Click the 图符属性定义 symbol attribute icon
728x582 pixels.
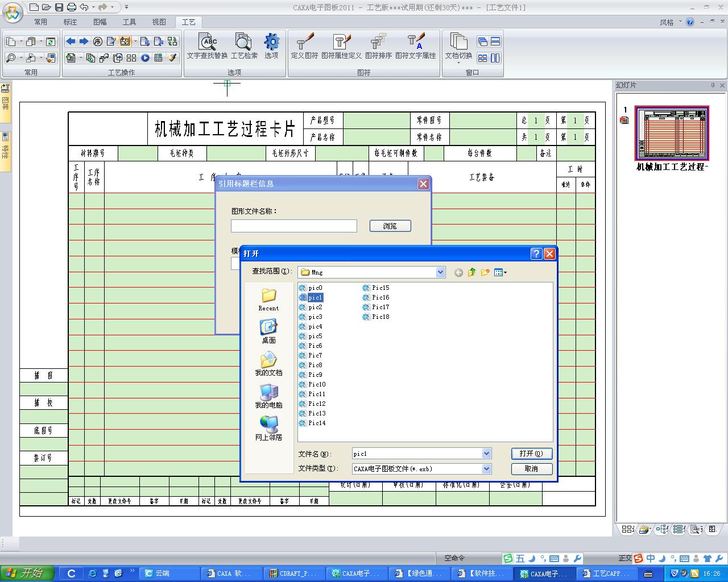pyautogui.click(x=341, y=43)
